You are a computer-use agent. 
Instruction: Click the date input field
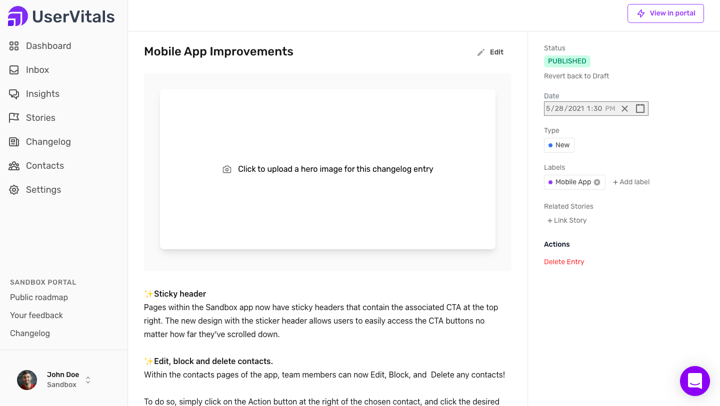[x=596, y=108]
